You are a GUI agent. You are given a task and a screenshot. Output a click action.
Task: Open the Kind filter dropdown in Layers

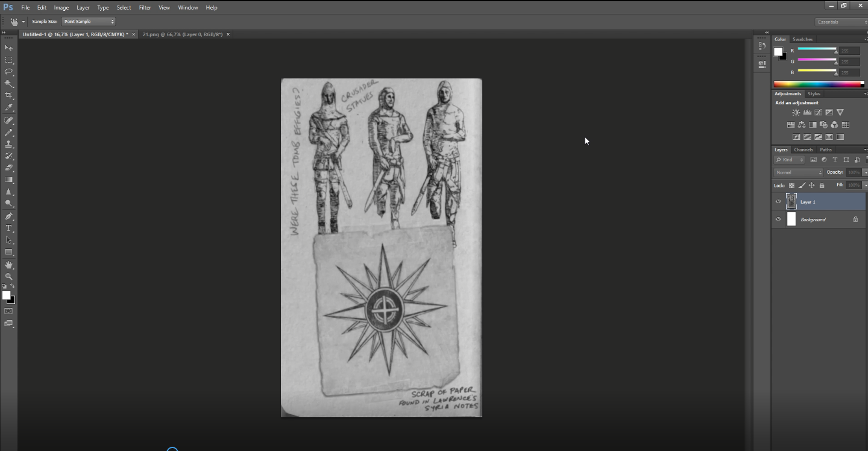(x=790, y=159)
